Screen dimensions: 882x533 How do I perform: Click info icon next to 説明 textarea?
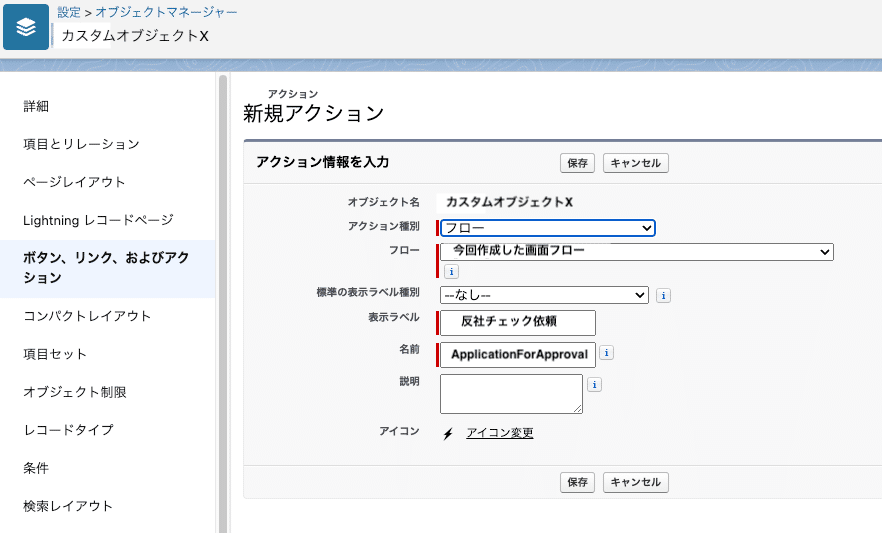click(595, 385)
